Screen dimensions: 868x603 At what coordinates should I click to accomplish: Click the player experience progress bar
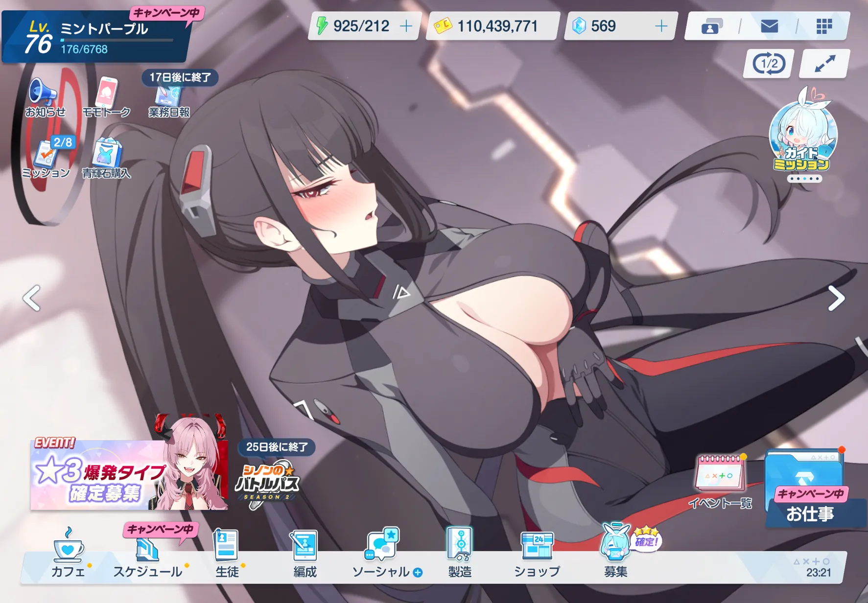(117, 40)
